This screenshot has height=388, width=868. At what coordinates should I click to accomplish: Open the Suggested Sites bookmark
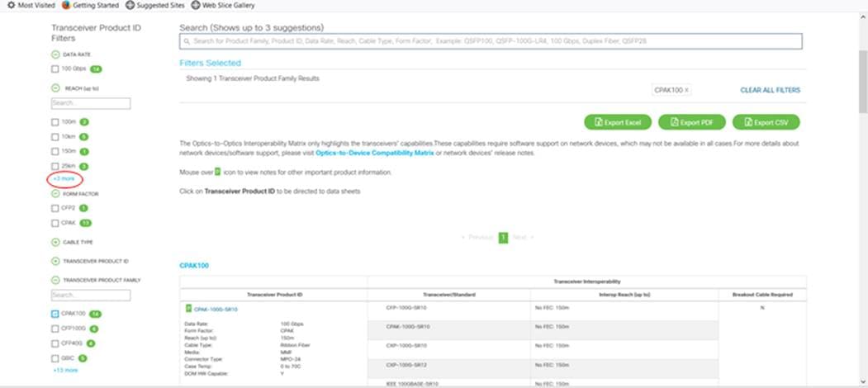[x=154, y=5]
